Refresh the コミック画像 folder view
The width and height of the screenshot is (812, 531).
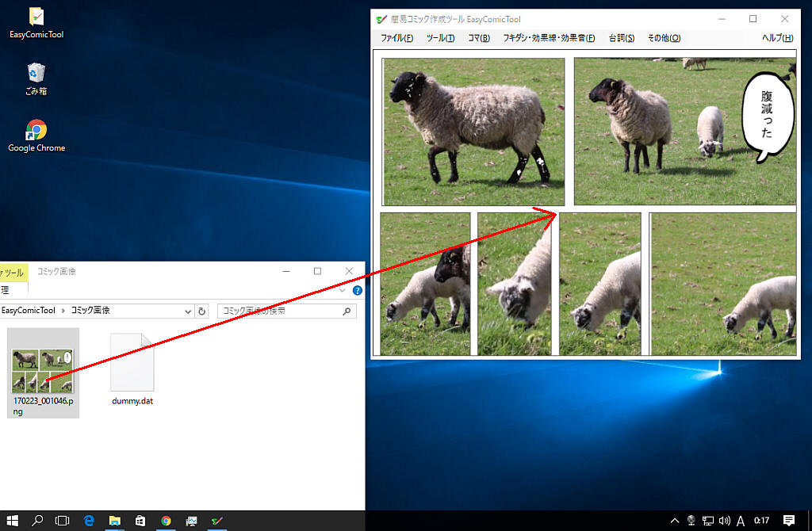(202, 311)
